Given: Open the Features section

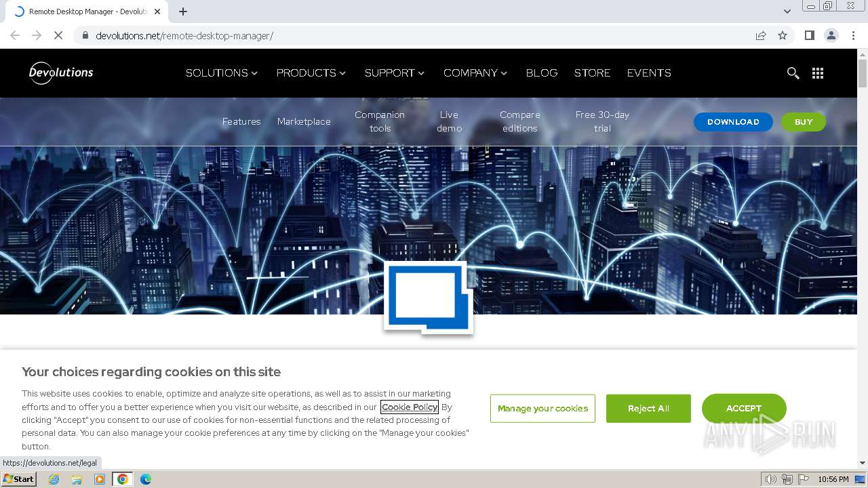Looking at the screenshot, I should coord(241,121).
